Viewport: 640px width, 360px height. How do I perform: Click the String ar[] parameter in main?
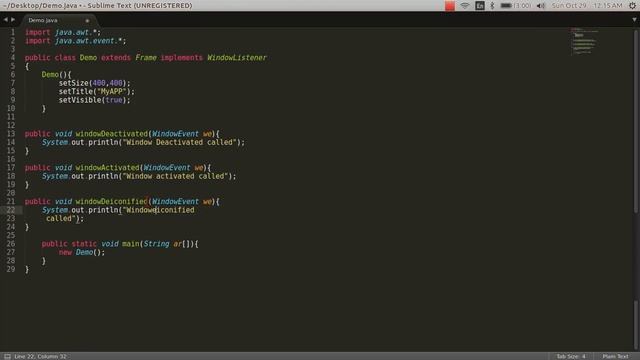point(167,244)
